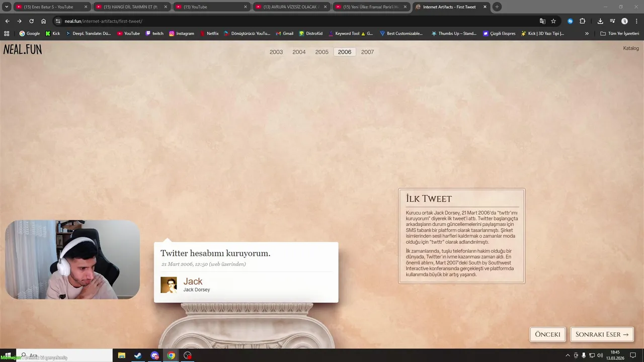
Task: Select year 2006 on timeline
Action: tap(345, 52)
